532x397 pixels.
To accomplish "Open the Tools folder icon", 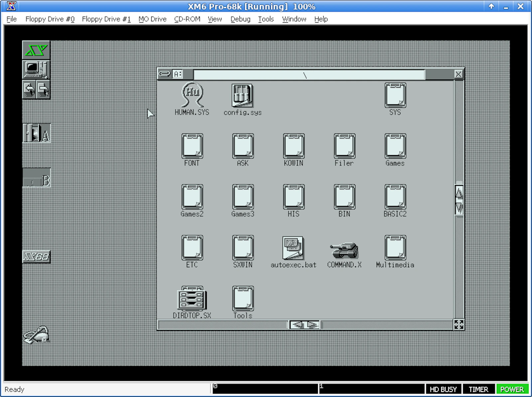I will pyautogui.click(x=243, y=298).
